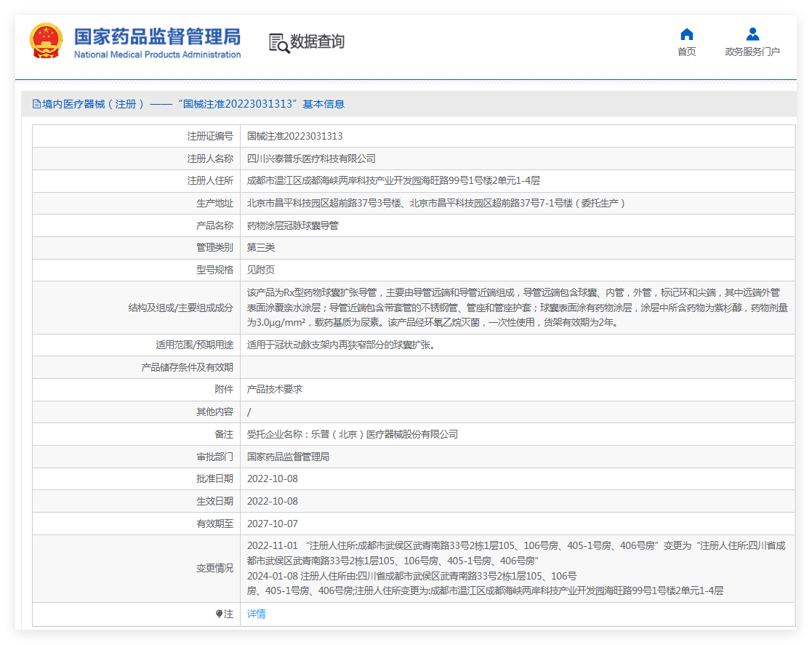812x645 pixels.
Task: Click the 首页 label
Action: (687, 52)
